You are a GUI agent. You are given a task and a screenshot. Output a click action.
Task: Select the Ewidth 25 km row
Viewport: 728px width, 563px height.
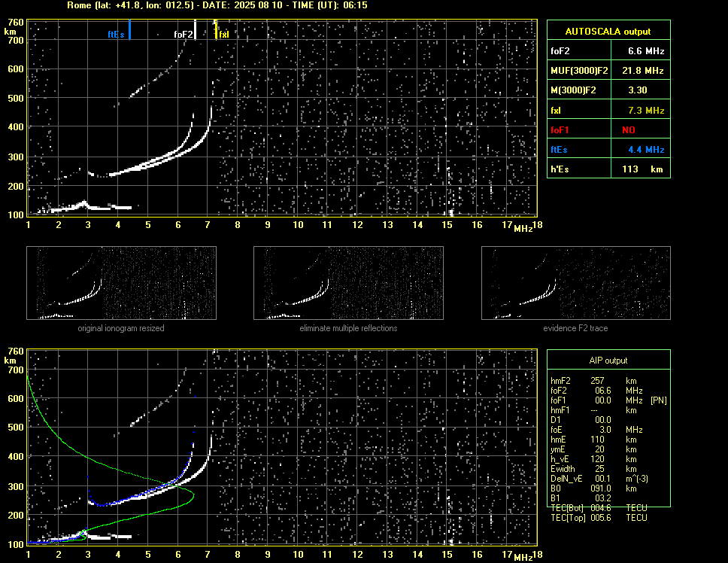click(593, 469)
